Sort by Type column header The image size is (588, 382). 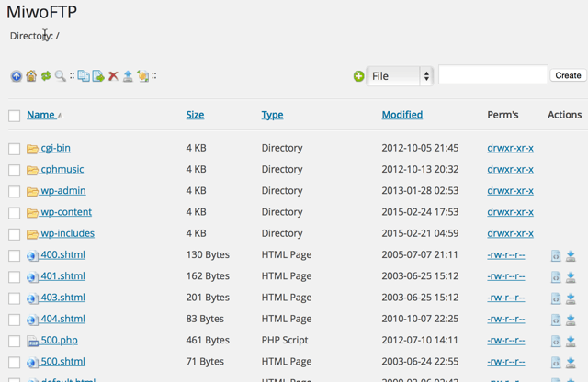pos(272,115)
